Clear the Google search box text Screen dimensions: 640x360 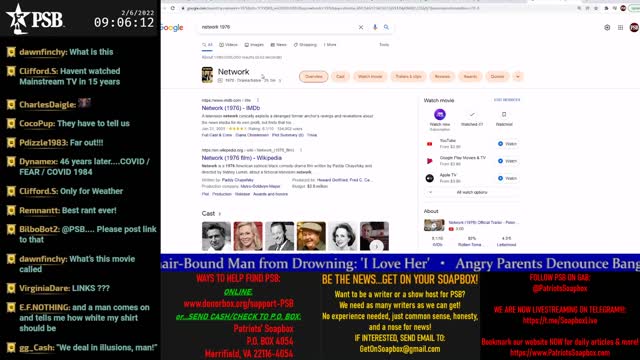[x=361, y=27]
